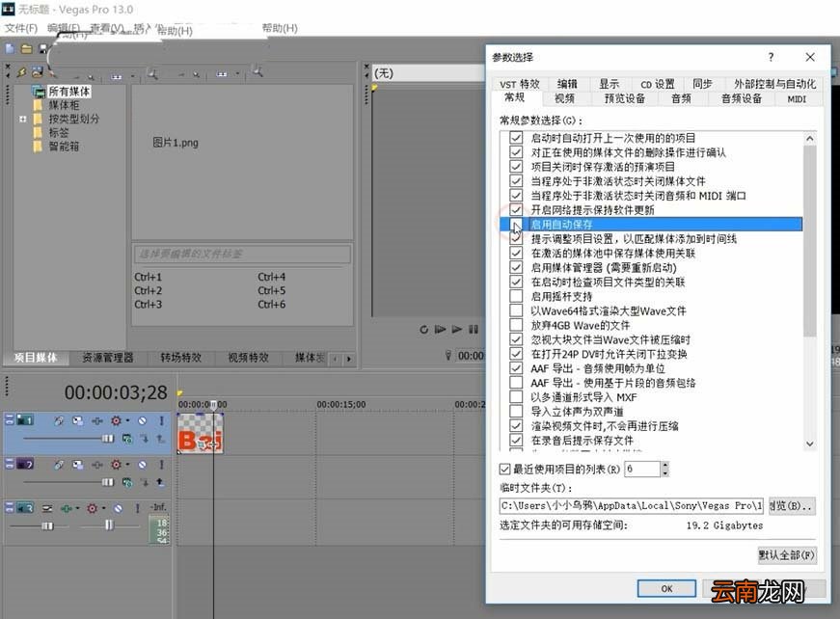Click the bypass motion blur icon on track 2
Viewport: 840px width, 619px height.
[x=59, y=465]
